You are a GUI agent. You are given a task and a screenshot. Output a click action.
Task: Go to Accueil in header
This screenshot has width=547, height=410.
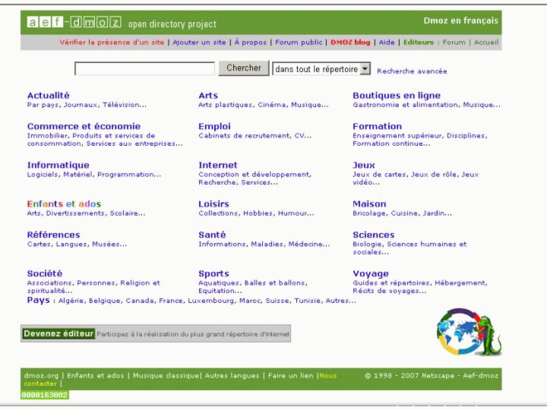click(x=486, y=42)
